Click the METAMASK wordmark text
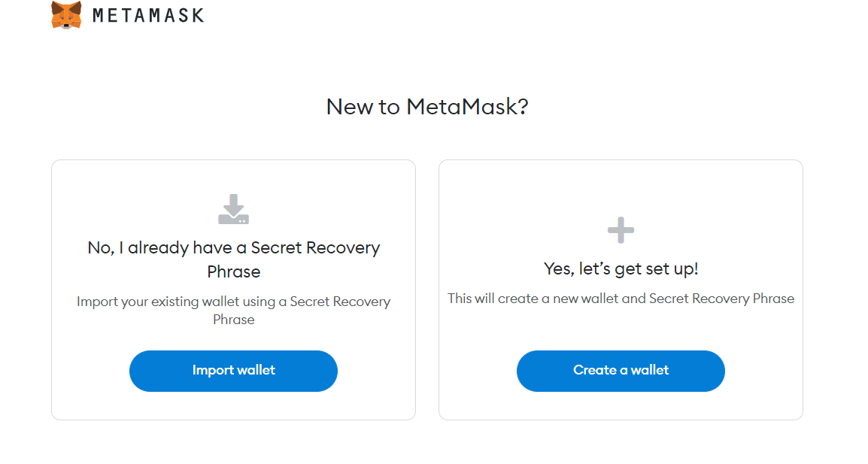 (x=148, y=16)
